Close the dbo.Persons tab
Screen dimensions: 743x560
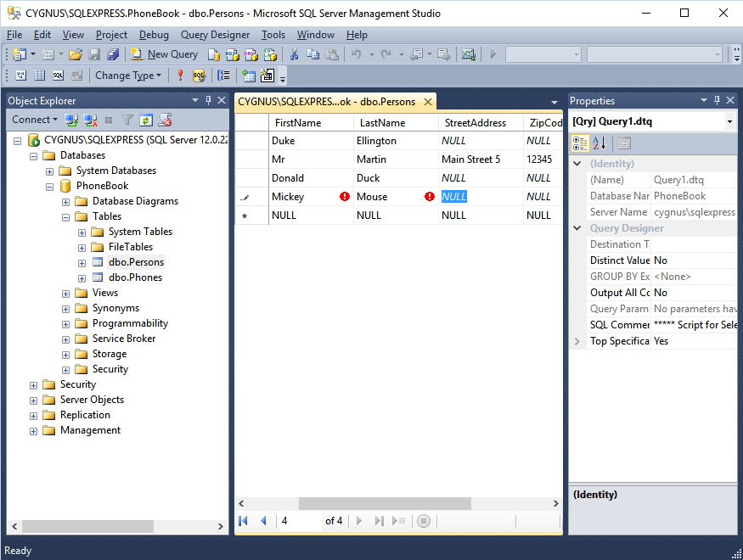(x=428, y=102)
